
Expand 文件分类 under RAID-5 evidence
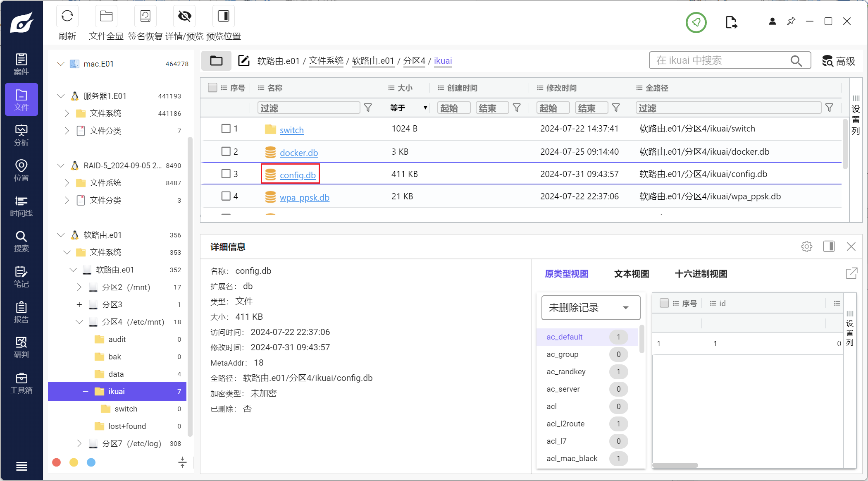point(67,200)
